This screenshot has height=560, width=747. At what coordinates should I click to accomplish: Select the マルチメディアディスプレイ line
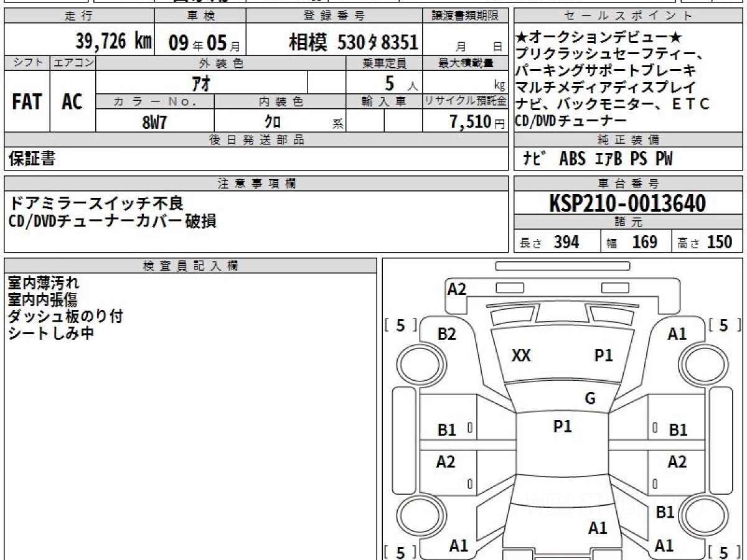605,87
